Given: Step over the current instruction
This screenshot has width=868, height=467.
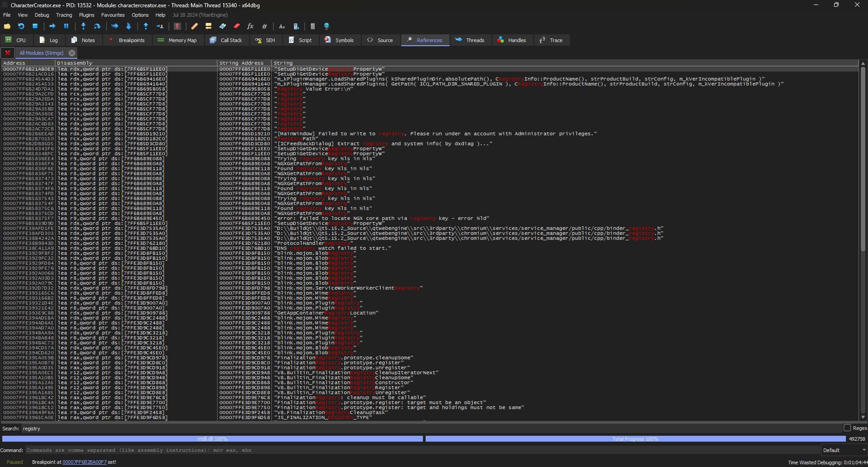Looking at the screenshot, I should point(98,26).
